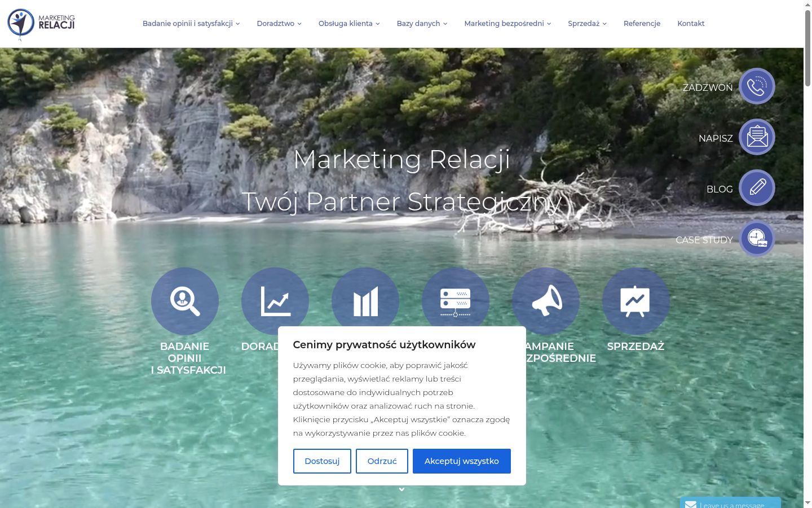This screenshot has width=812, height=508.
Task: Open the Kontakt page
Action: pos(691,24)
